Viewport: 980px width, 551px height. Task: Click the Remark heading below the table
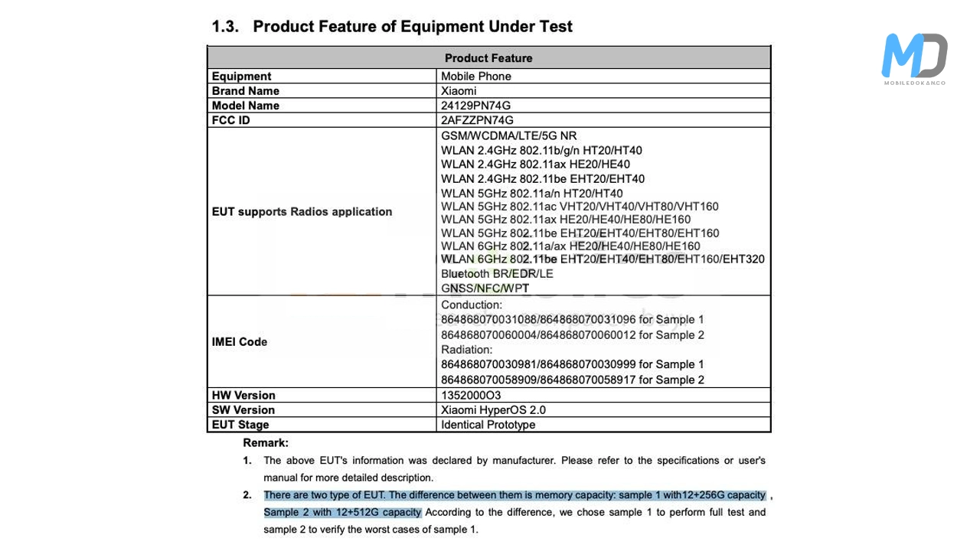point(266,442)
